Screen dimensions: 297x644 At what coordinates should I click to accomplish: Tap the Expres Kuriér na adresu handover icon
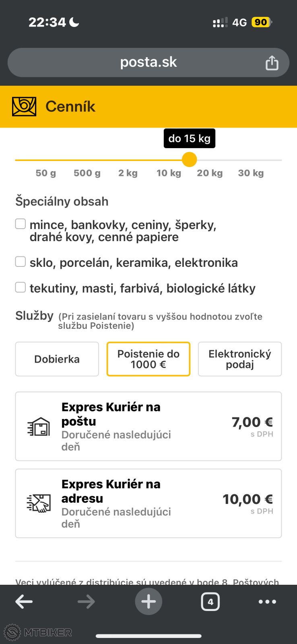39,504
